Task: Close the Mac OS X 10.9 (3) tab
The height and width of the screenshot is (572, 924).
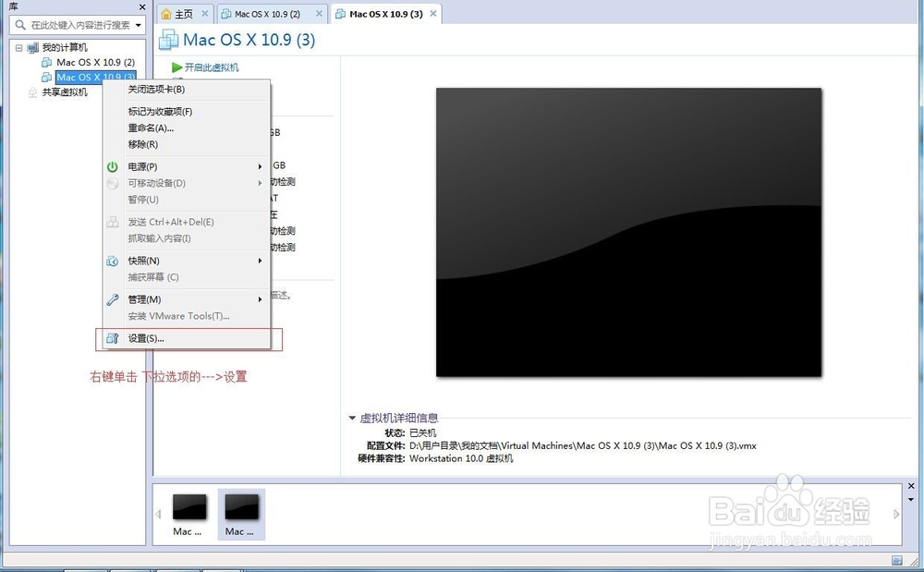Action: click(433, 13)
